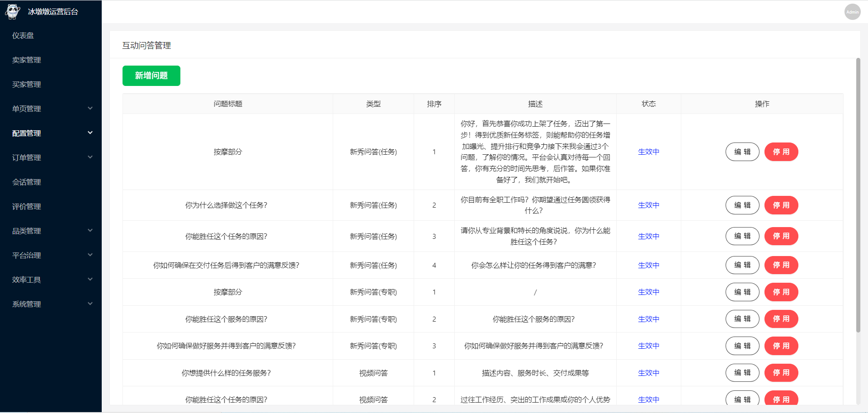This screenshot has width=868, height=413.
Task: Edit 你想提供什么样的任务服务? row
Action: pos(742,373)
